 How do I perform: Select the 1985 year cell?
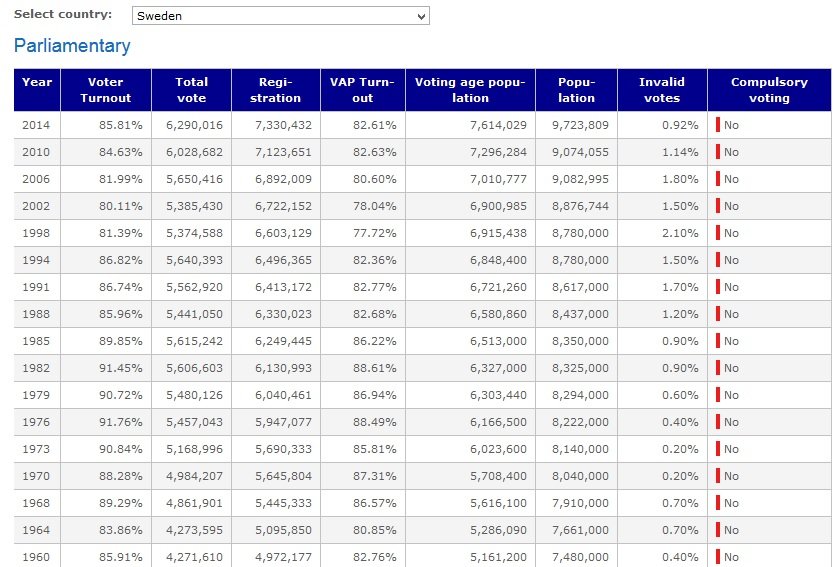tap(36, 341)
